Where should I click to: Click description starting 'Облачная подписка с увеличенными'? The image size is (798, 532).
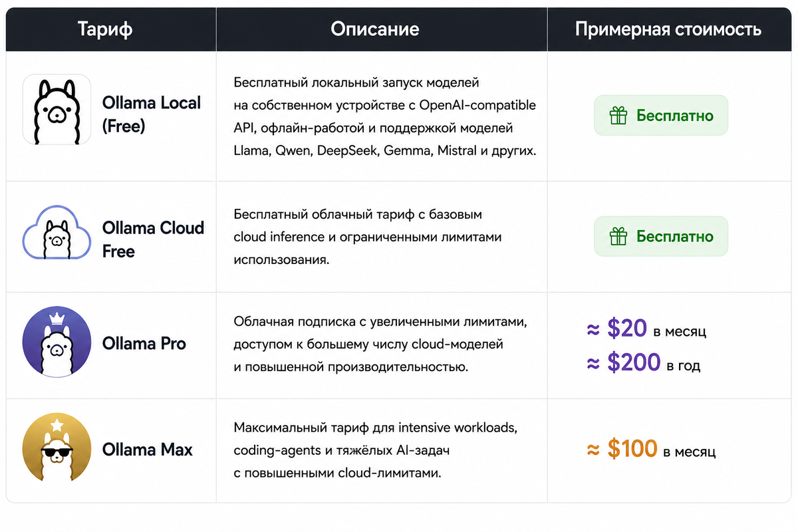(x=380, y=344)
